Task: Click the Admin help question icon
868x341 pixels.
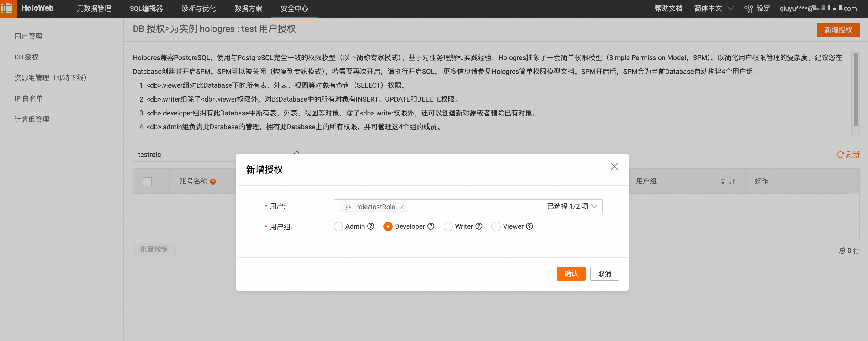Action: pos(371,226)
